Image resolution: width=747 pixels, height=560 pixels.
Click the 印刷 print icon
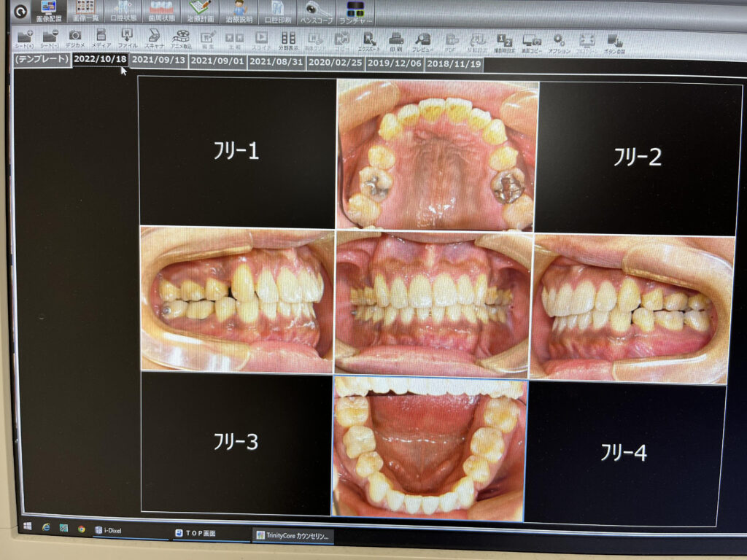(x=395, y=41)
